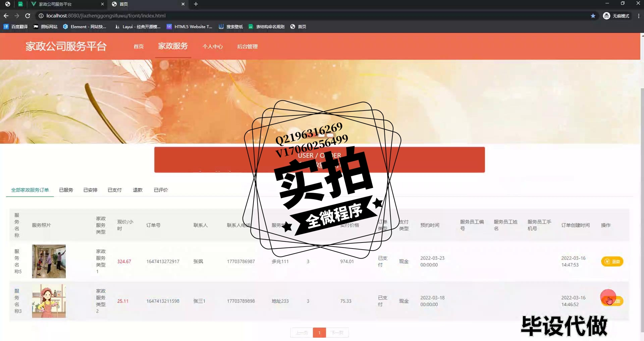644x341 pixels.
Task: Open the 服务名称5 service photo
Action: [x=49, y=261]
